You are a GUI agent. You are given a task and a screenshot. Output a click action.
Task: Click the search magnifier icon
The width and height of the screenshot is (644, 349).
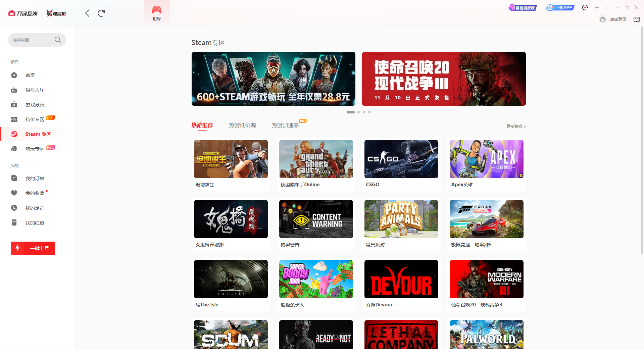point(58,40)
